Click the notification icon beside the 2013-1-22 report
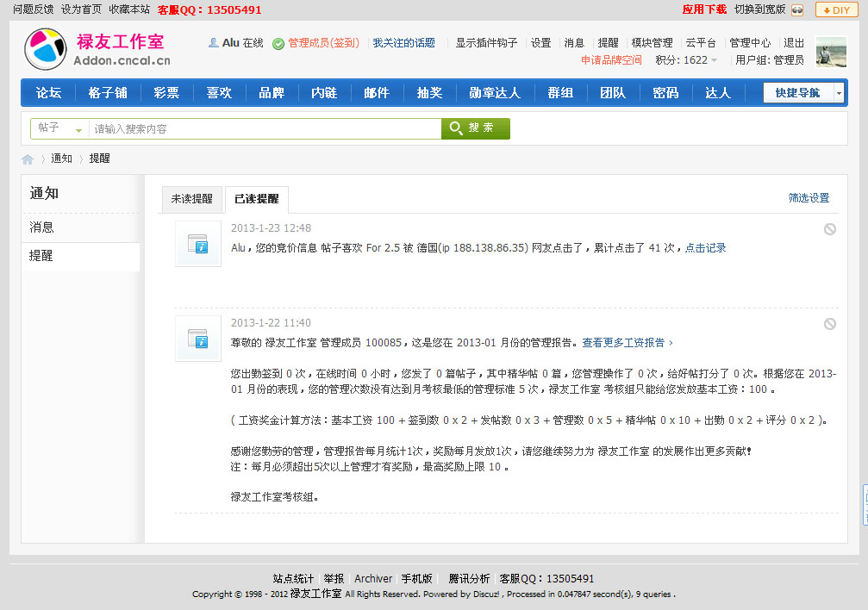The height and width of the screenshot is (610, 868). click(198, 339)
